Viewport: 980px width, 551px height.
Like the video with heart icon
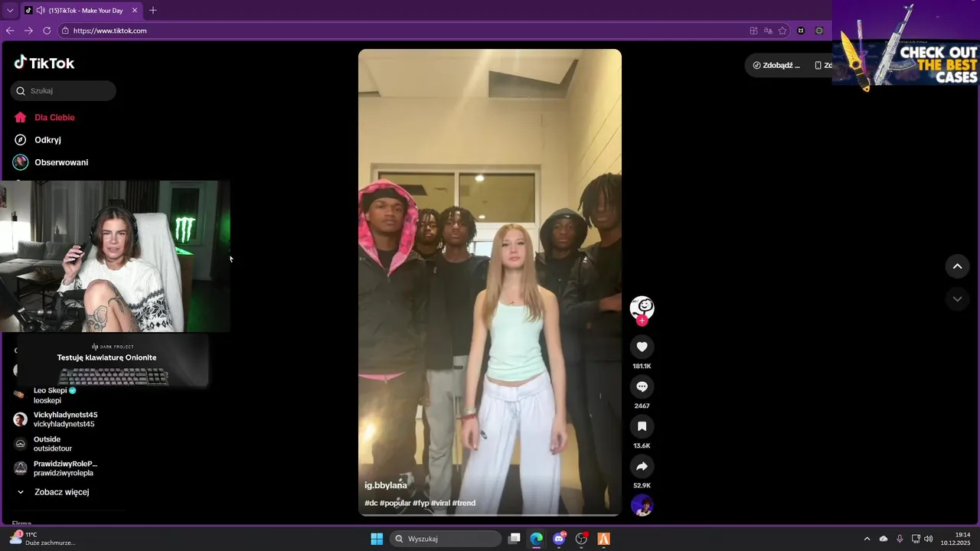642,347
